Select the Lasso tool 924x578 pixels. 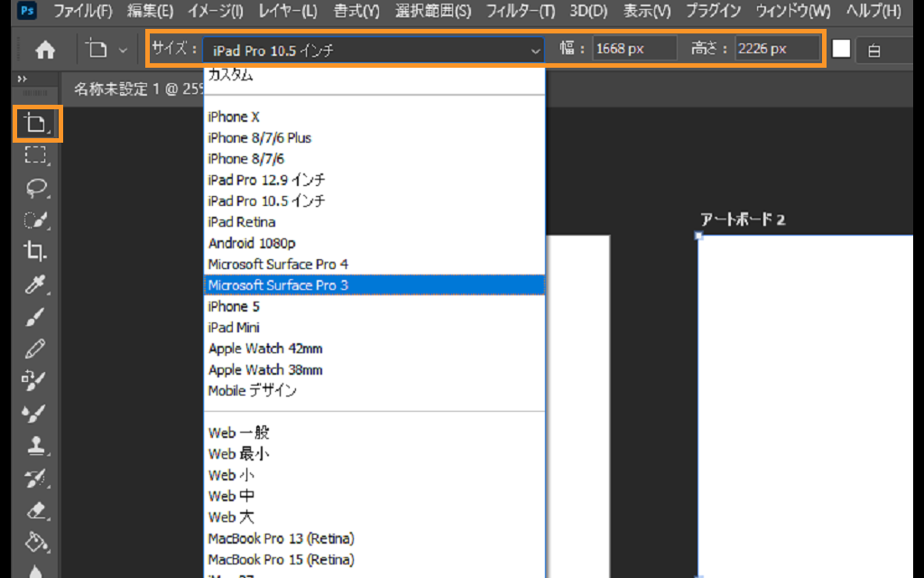point(36,188)
